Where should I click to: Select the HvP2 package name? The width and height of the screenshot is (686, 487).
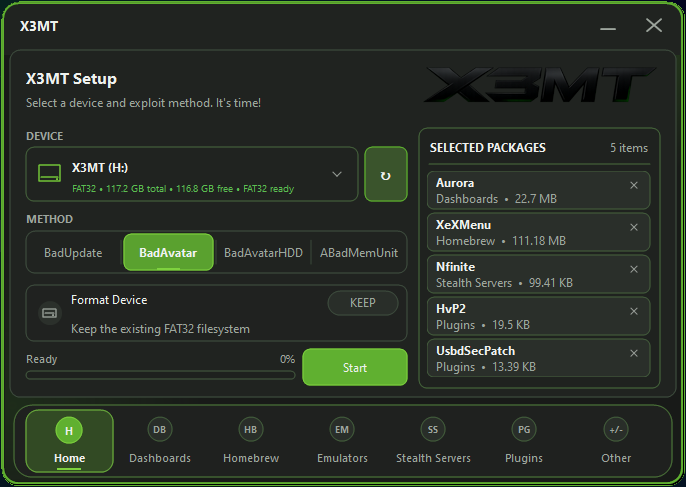coord(451,309)
